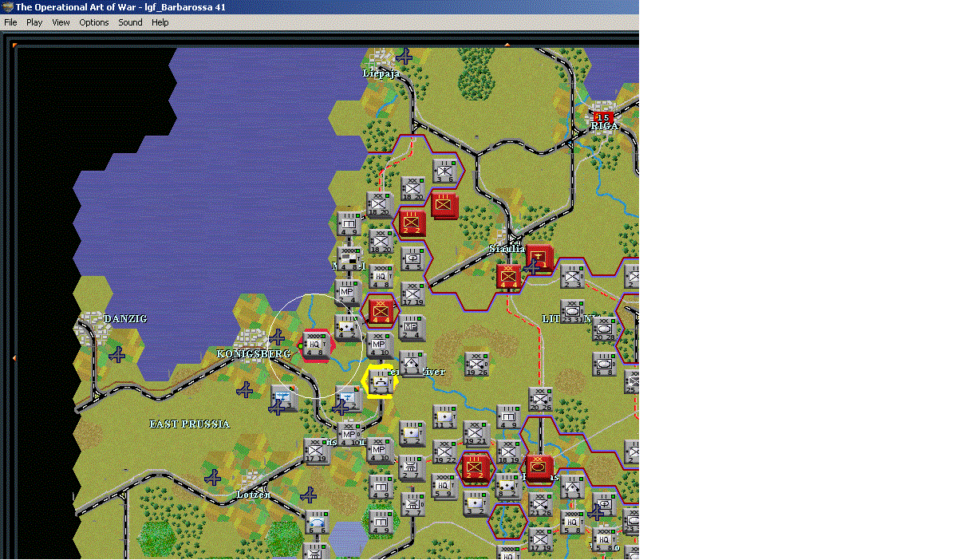Select the 21 26 division counter

541,503
